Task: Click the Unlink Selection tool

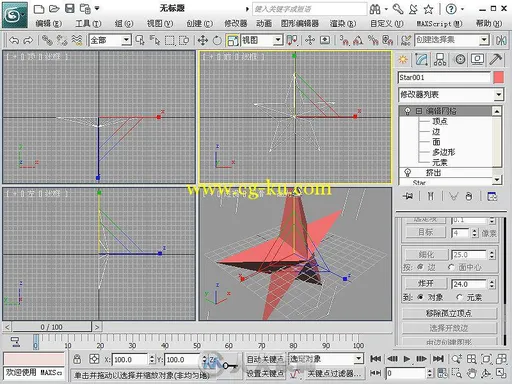Action: (x=62, y=40)
